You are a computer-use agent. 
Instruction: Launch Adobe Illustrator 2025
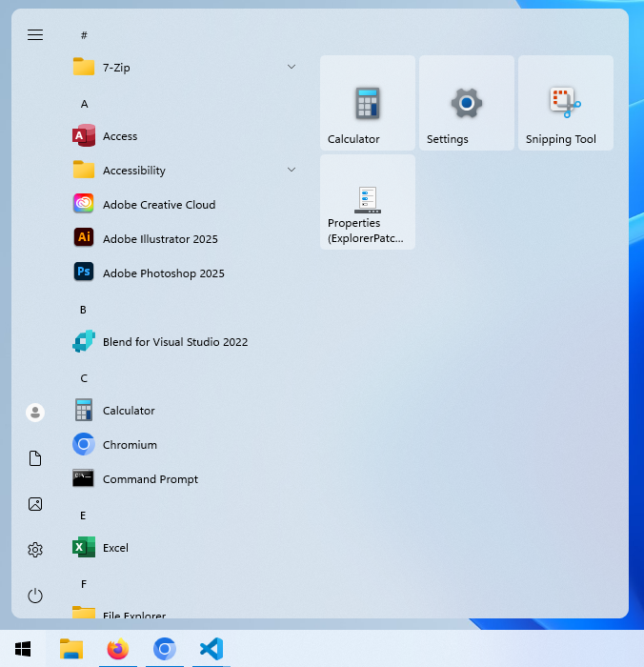click(185, 238)
